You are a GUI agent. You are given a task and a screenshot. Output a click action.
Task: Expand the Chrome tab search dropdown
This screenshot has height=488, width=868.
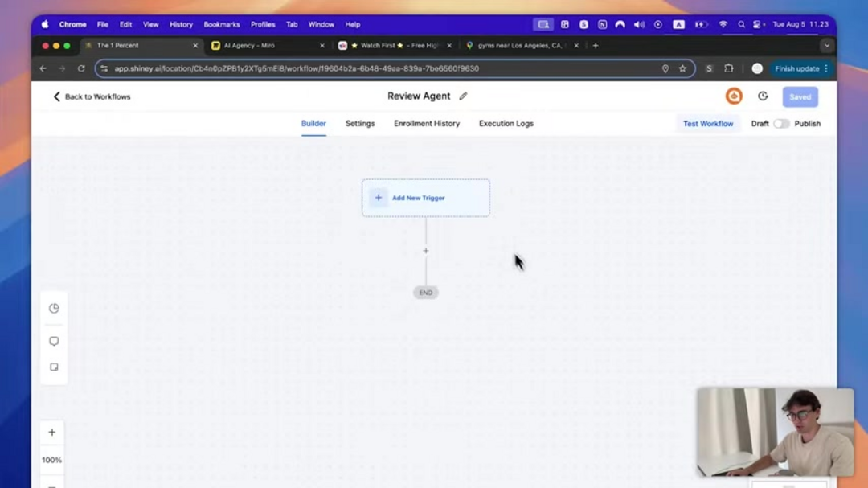(x=826, y=46)
